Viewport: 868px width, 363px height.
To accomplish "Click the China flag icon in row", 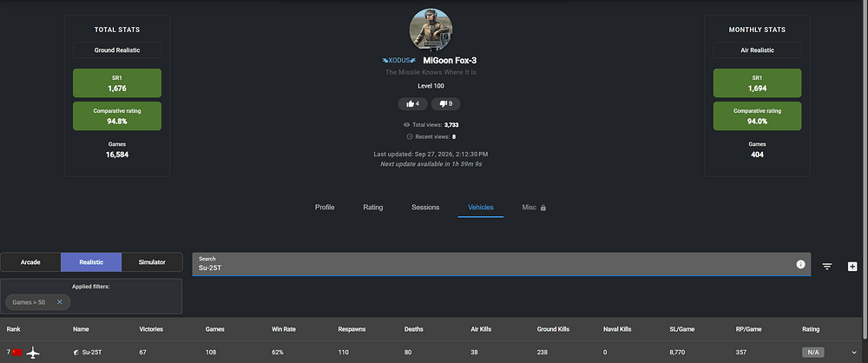I will (16, 353).
